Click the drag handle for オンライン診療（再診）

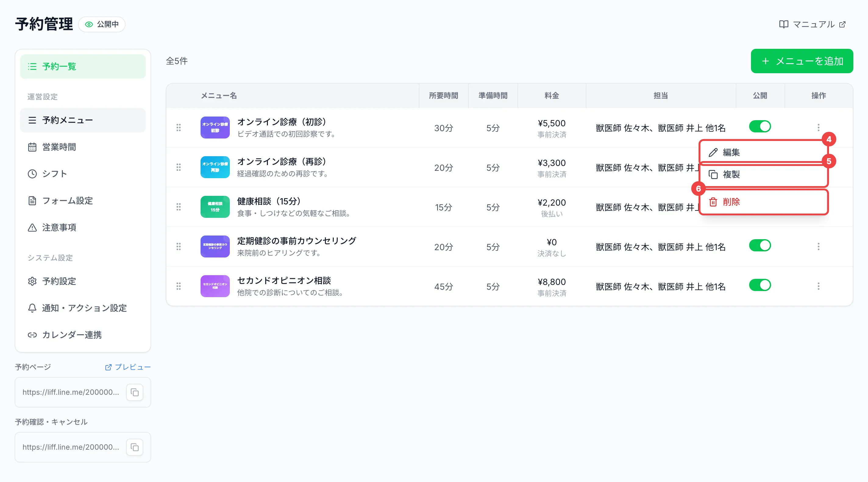click(179, 167)
